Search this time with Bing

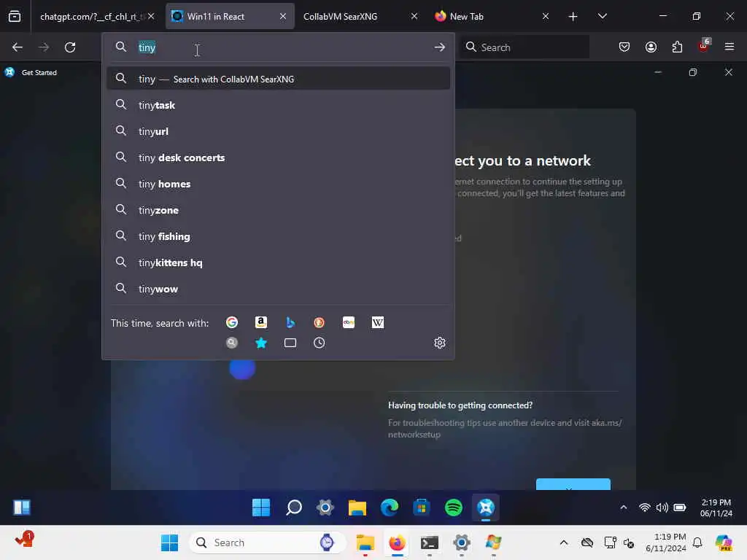tap(290, 322)
